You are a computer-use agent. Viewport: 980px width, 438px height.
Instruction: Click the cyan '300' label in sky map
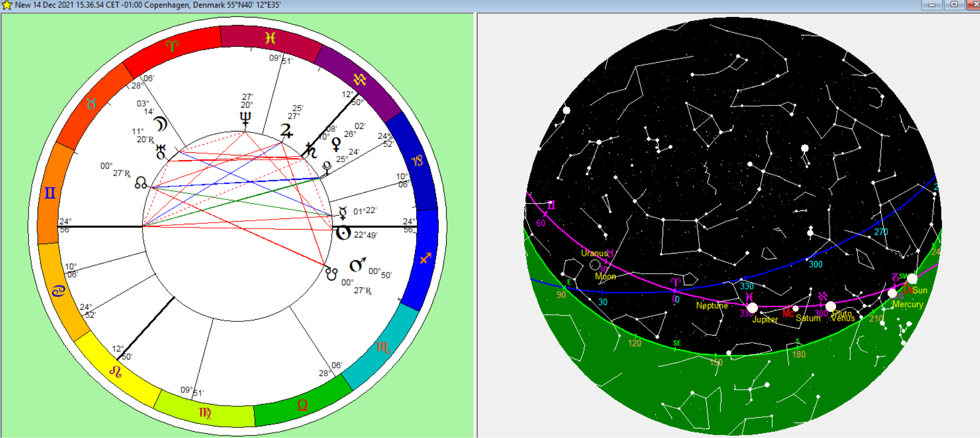tap(816, 264)
